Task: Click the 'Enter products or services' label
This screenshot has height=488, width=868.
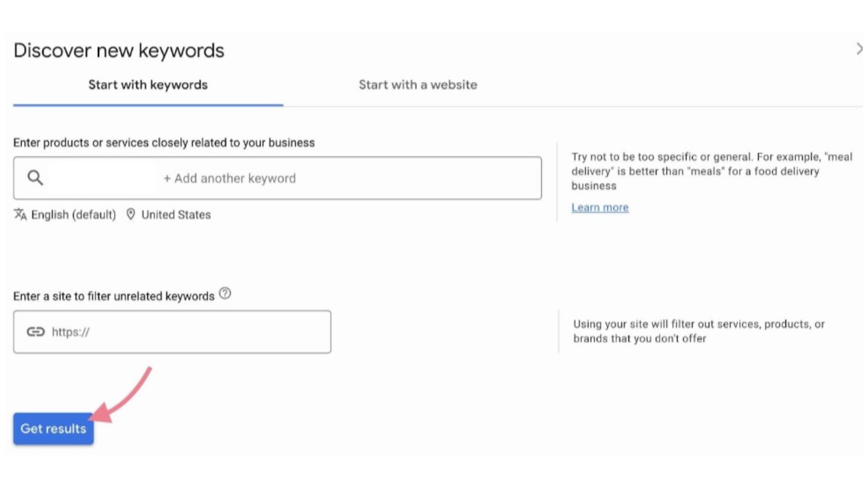Action: pyautogui.click(x=164, y=143)
